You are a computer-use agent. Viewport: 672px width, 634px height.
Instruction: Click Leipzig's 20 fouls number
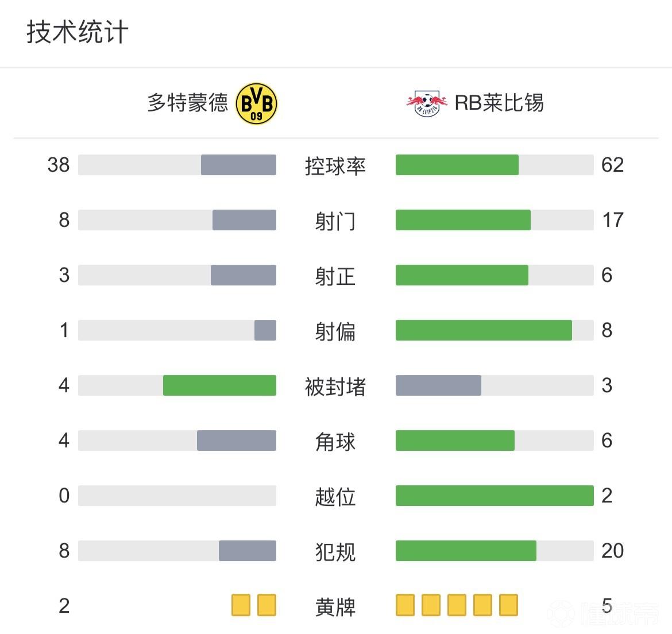[x=612, y=551]
